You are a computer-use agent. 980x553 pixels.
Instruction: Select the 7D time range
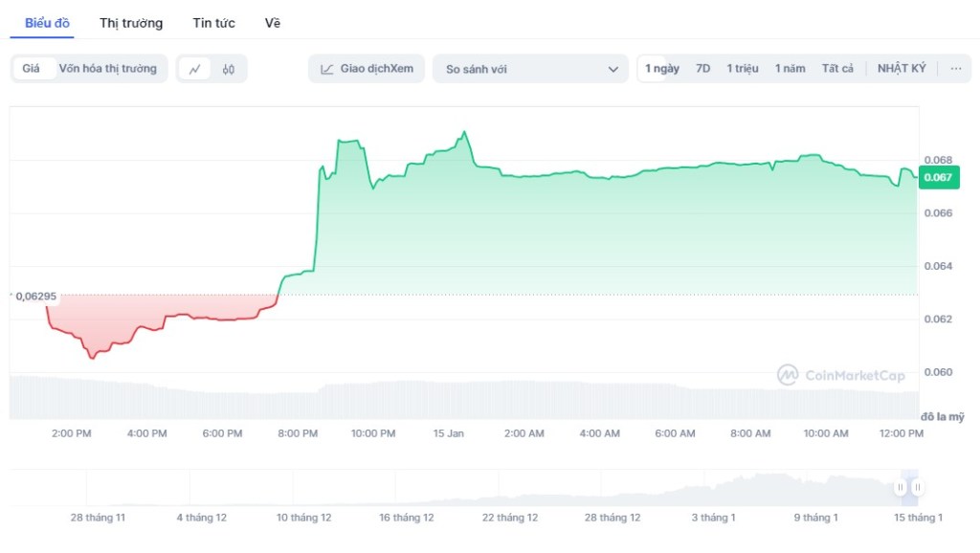pyautogui.click(x=703, y=69)
